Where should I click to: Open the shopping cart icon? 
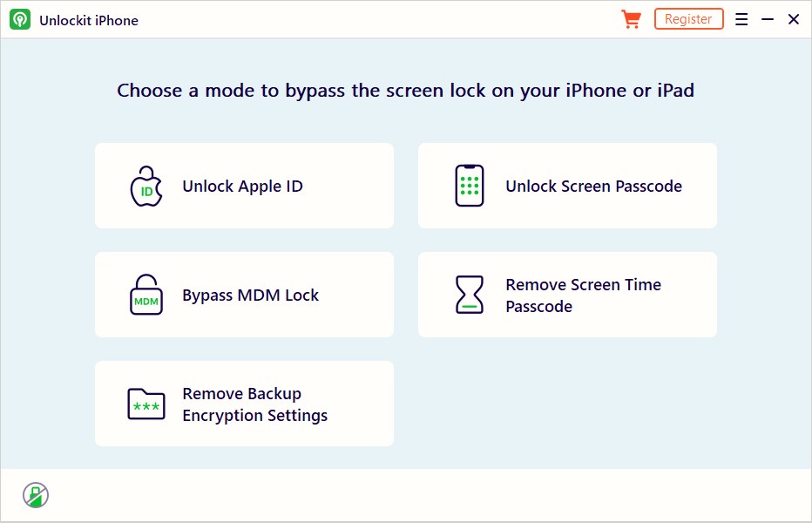point(631,19)
